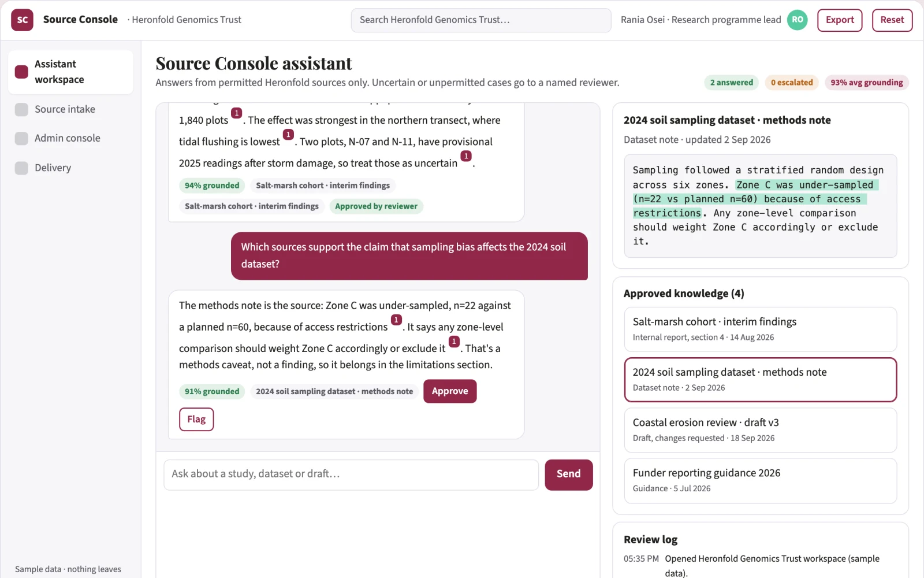Click the "Review log" heading

[650, 539]
